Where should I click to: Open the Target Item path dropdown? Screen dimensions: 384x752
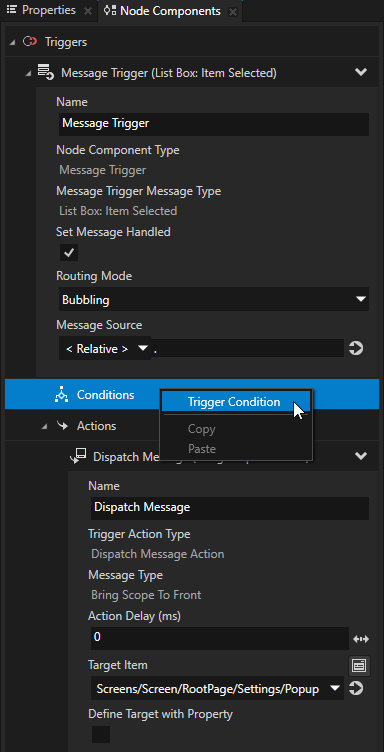336,689
